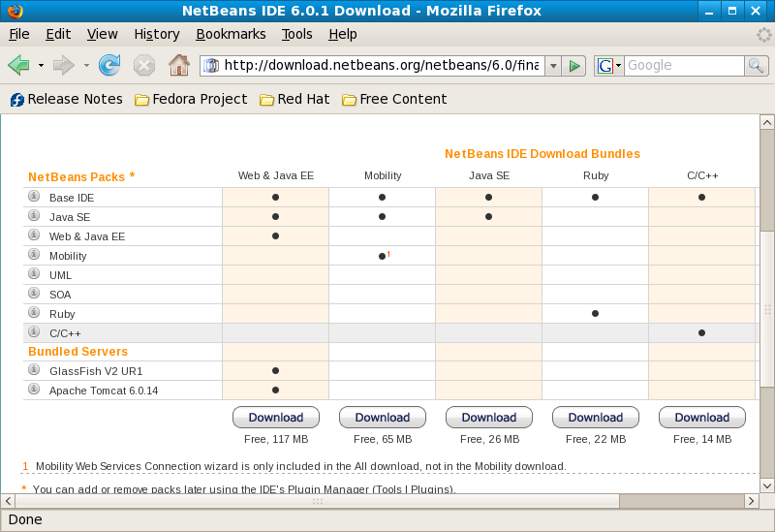
Task: Click in the Google search box
Action: [684, 65]
